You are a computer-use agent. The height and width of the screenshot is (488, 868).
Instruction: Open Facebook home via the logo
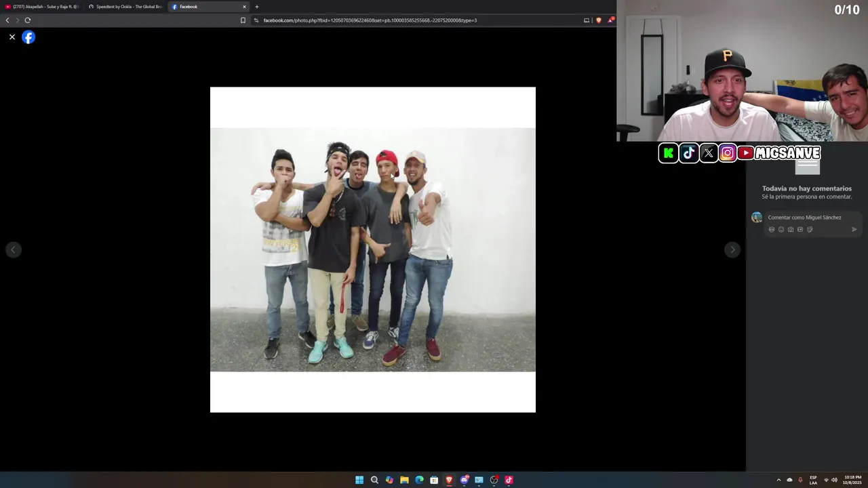[28, 37]
